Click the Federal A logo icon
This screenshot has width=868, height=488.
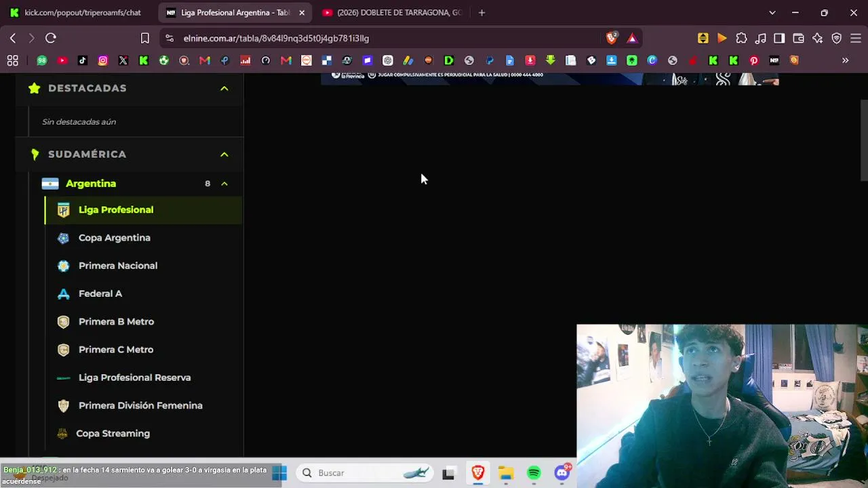coord(63,293)
